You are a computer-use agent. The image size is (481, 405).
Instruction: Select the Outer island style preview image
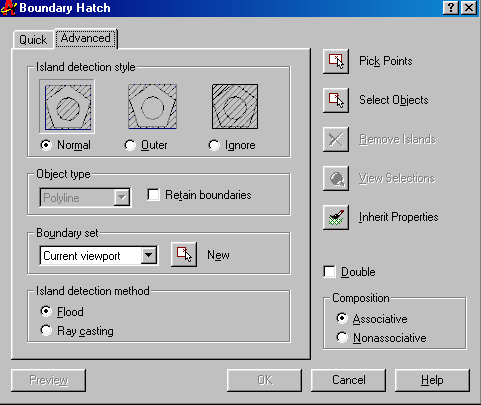click(x=152, y=106)
